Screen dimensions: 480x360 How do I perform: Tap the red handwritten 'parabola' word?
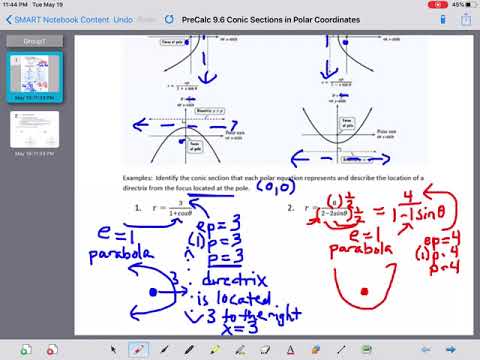[x=360, y=250]
